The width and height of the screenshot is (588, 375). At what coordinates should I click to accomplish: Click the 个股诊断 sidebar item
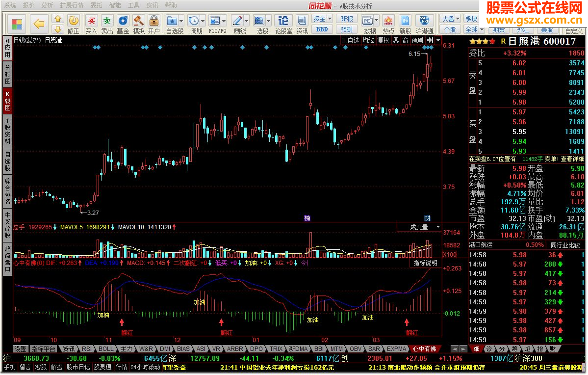7,226
